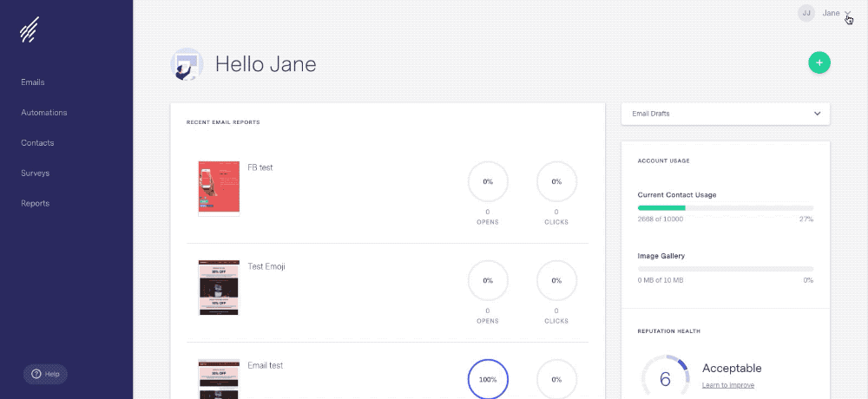Click the reputation health score gauge
Screen dimensions: 868x399
(x=666, y=377)
